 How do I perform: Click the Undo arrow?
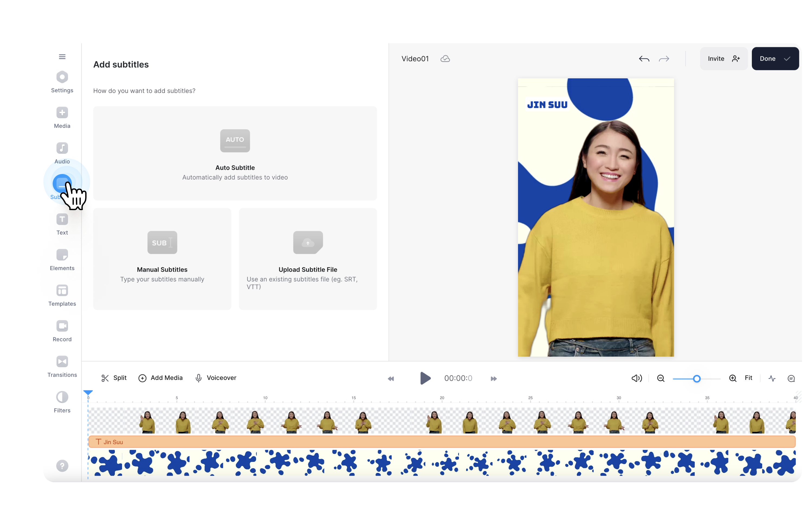pos(644,59)
